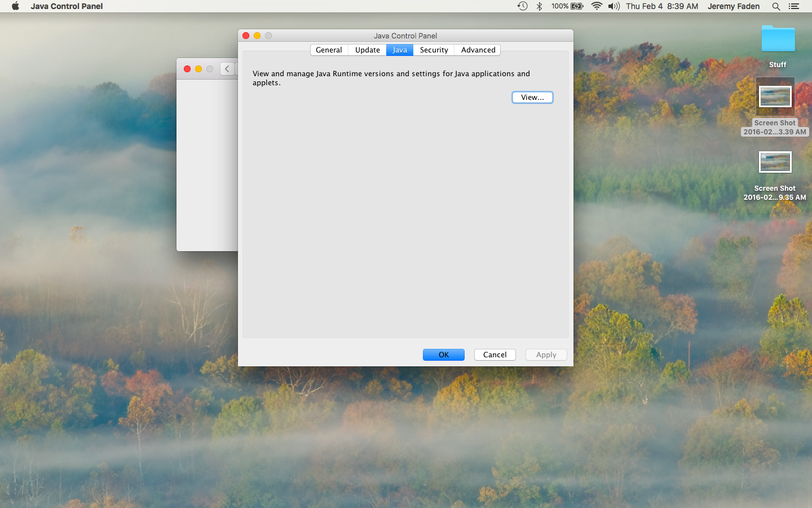The image size is (812, 508).
Task: Close the rear window behind Java panel
Action: (x=187, y=69)
